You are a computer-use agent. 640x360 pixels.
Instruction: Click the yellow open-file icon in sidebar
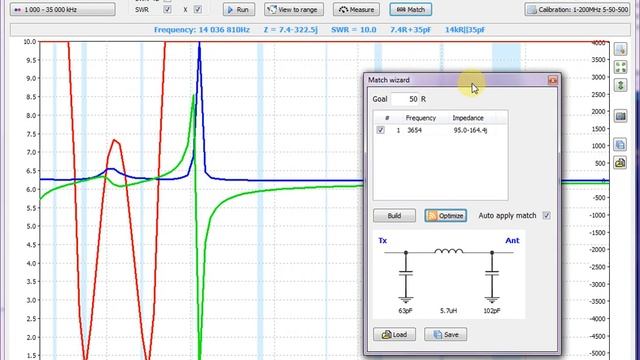620,162
